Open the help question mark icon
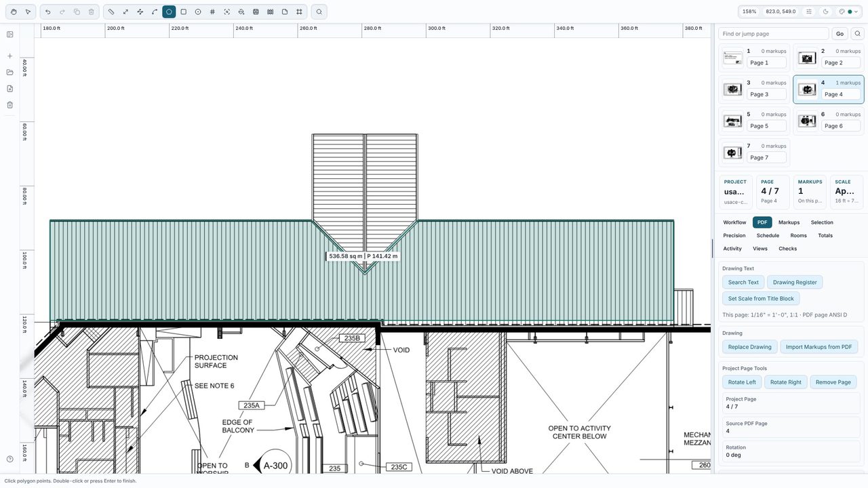 [x=10, y=459]
